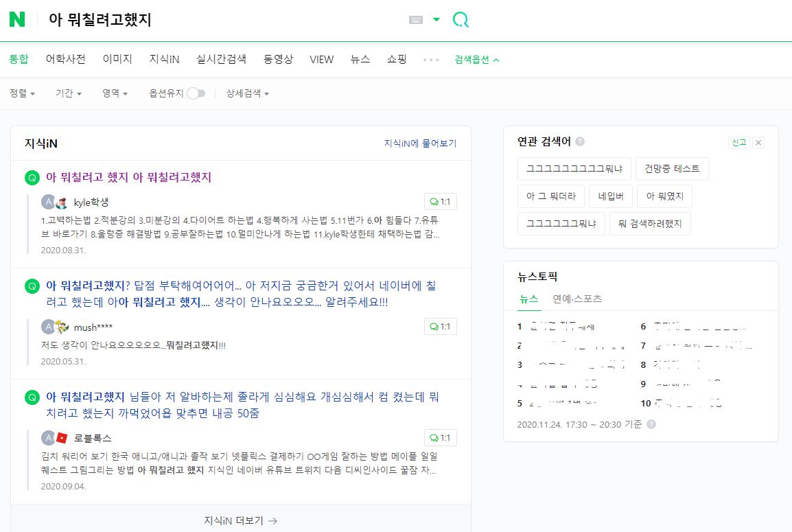Click the Naver N logo

[16, 19]
